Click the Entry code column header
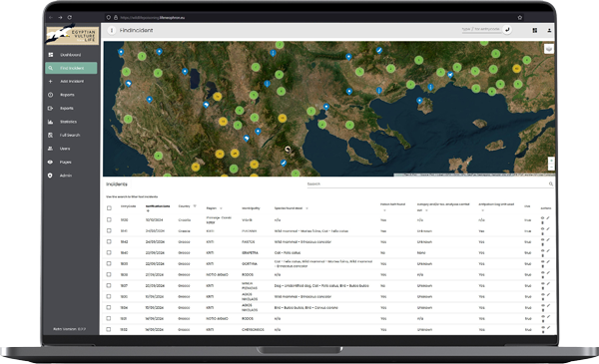Image resolution: width=599 pixels, height=364 pixels. tap(129, 206)
